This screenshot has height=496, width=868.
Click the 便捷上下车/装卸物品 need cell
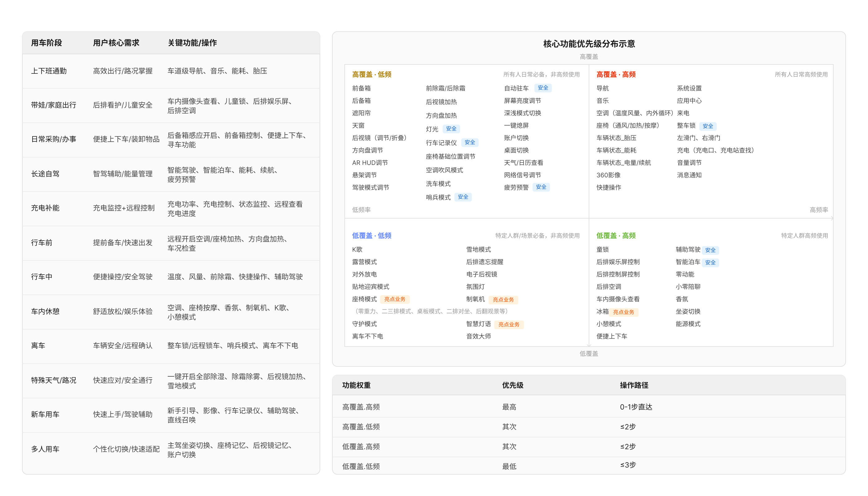pyautogui.click(x=126, y=139)
